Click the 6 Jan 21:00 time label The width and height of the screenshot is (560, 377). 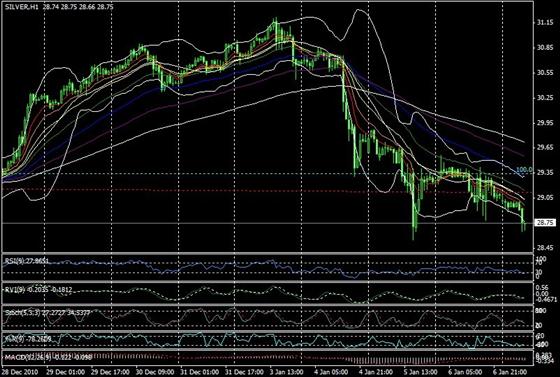pyautogui.click(x=509, y=371)
